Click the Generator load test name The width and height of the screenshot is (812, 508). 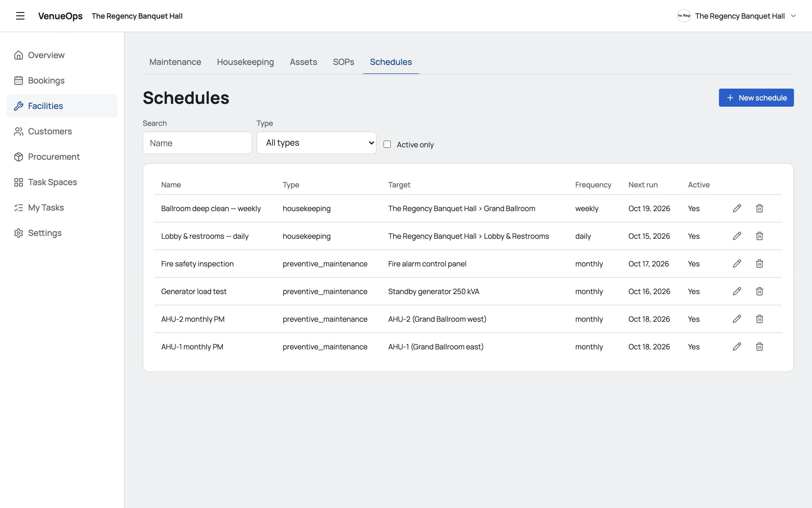(x=194, y=291)
